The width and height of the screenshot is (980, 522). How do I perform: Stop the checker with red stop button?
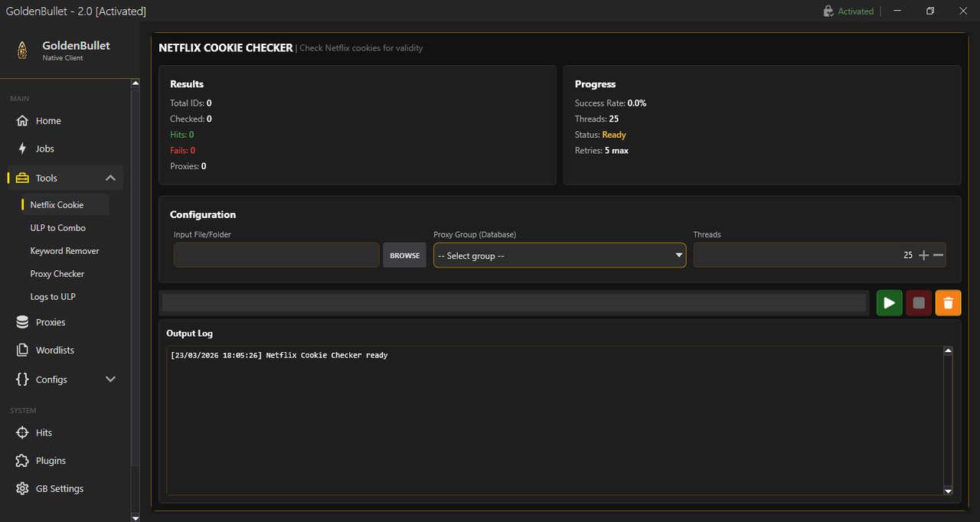919,303
